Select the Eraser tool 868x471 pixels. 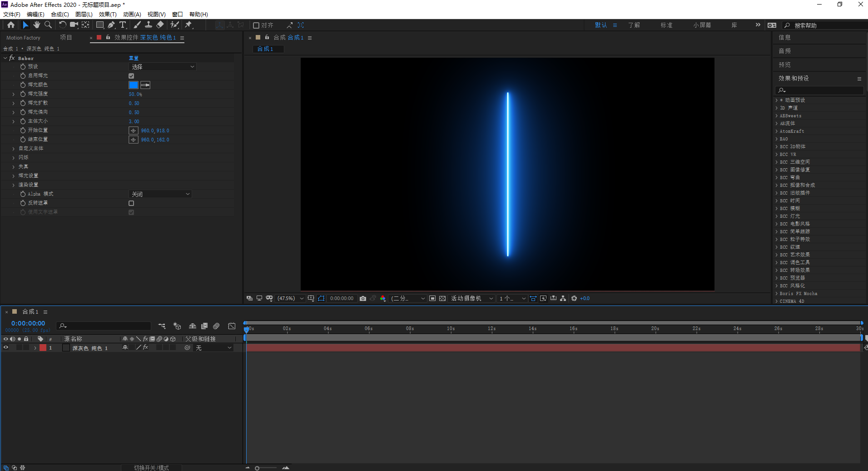(x=160, y=25)
